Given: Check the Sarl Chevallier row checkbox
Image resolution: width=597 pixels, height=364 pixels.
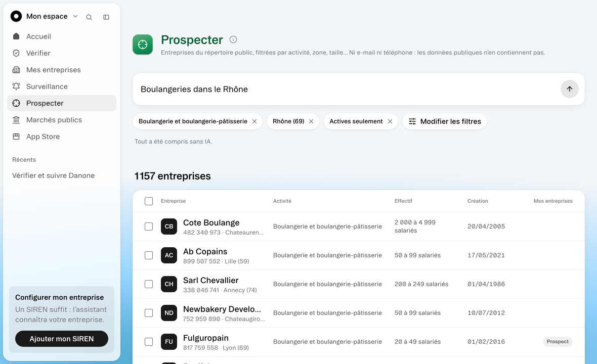Looking at the screenshot, I should (x=149, y=284).
